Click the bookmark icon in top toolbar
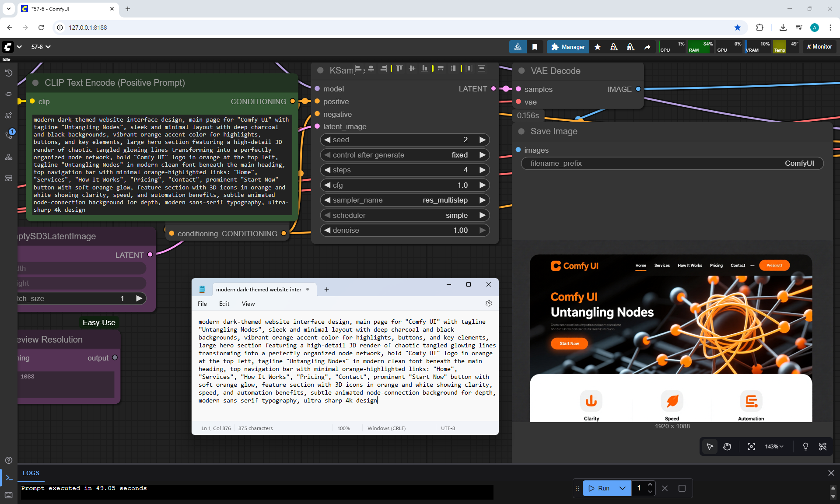The image size is (840, 504). 535,47
